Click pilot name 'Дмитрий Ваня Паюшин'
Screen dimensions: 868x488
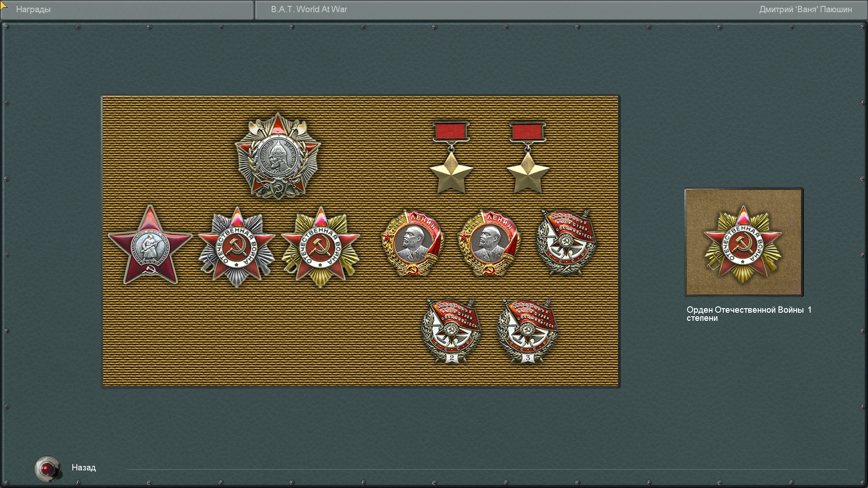[805, 9]
